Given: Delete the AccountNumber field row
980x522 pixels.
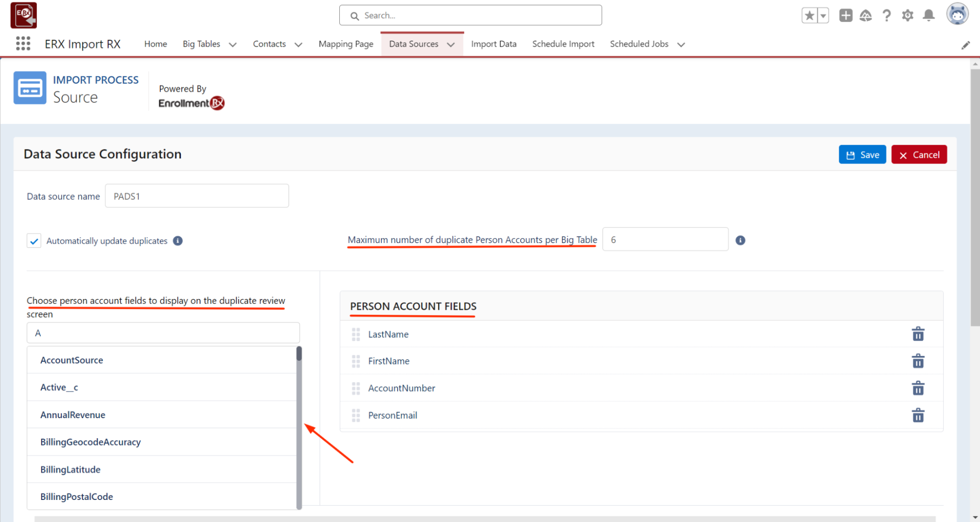Looking at the screenshot, I should tap(918, 388).
